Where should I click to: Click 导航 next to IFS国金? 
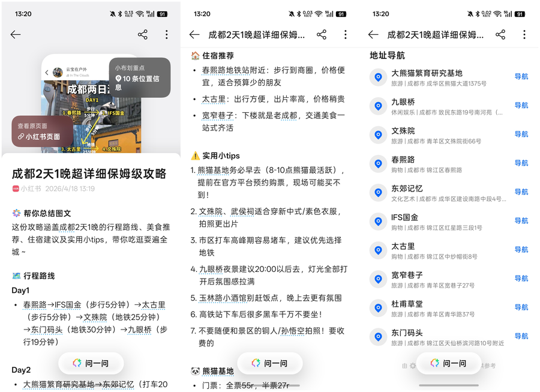(x=521, y=221)
